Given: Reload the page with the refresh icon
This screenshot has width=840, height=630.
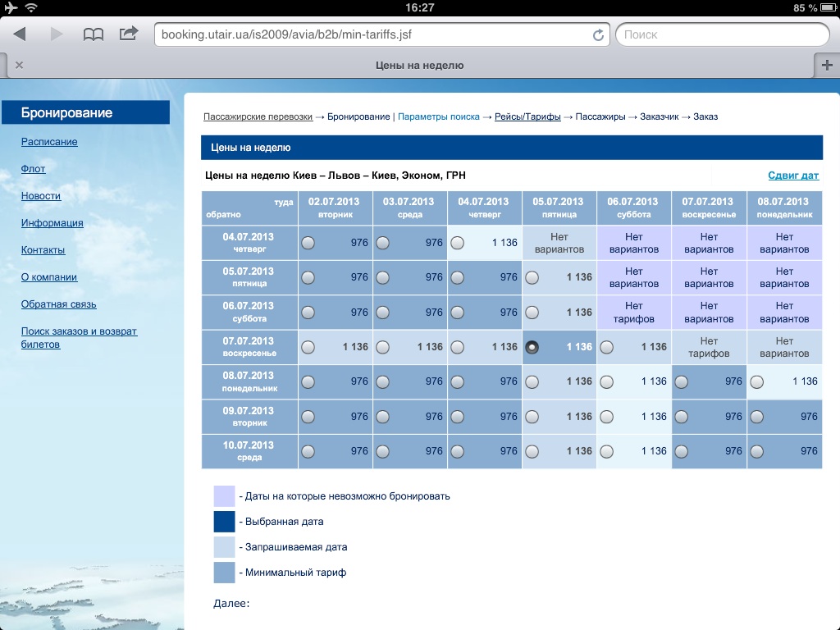Looking at the screenshot, I should [x=598, y=34].
